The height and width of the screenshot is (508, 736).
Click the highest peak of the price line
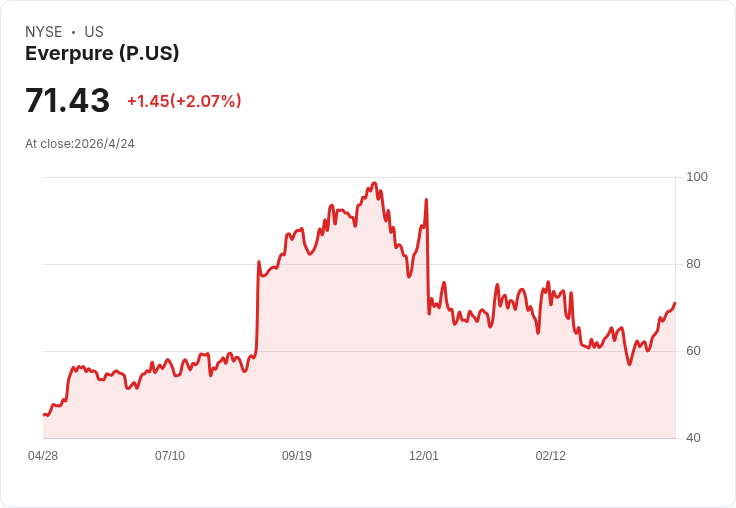click(x=374, y=184)
